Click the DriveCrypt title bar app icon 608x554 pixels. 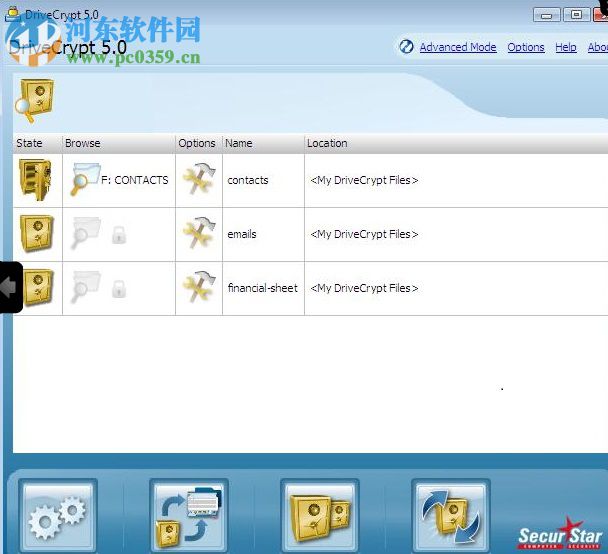click(x=13, y=15)
